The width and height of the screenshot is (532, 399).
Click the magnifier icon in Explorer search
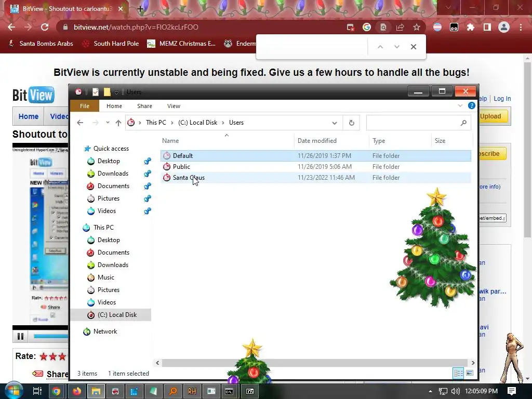[x=463, y=123]
